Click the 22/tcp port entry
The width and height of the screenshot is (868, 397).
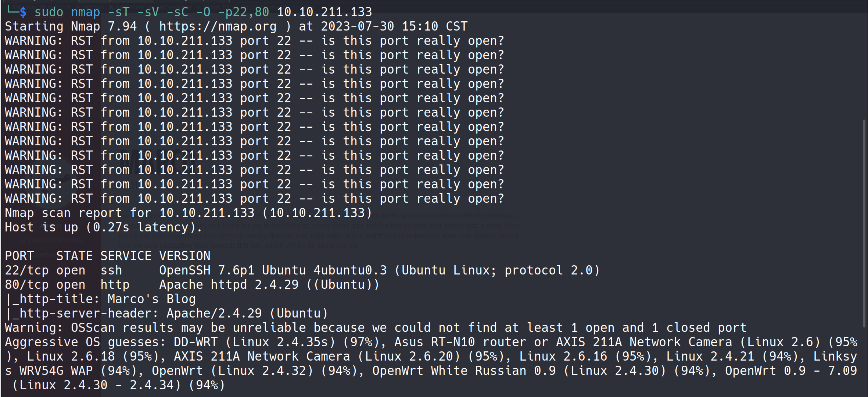pos(26,270)
